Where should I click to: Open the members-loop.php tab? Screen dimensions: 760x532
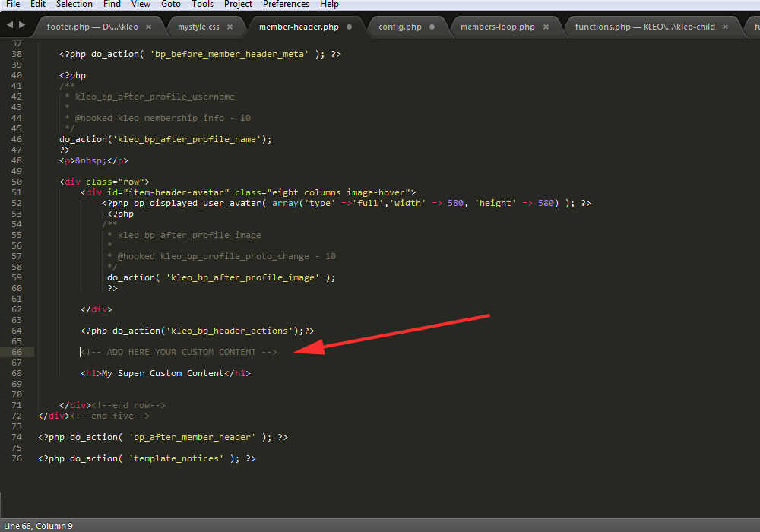[x=498, y=27]
